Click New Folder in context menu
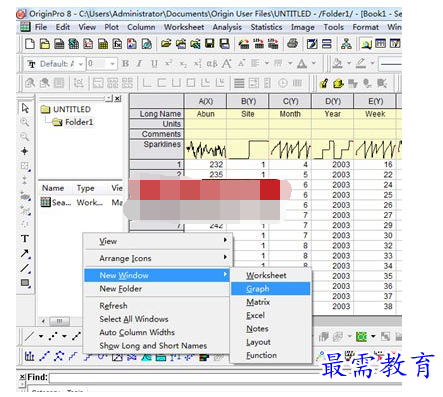This screenshot has height=397, width=443. coord(121,289)
